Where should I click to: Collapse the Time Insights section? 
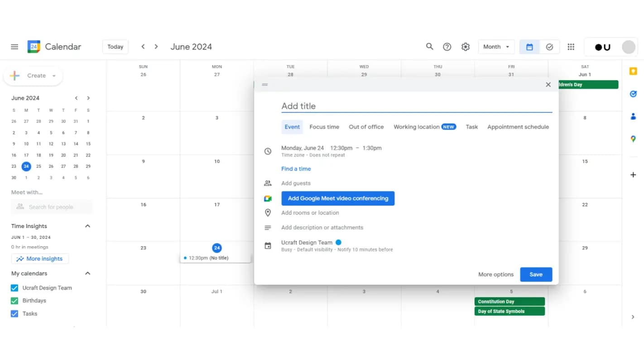[x=87, y=226]
